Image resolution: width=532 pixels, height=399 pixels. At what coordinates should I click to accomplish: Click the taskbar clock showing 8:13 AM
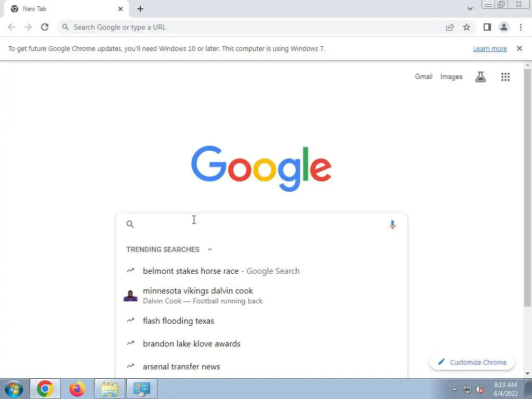click(x=506, y=389)
